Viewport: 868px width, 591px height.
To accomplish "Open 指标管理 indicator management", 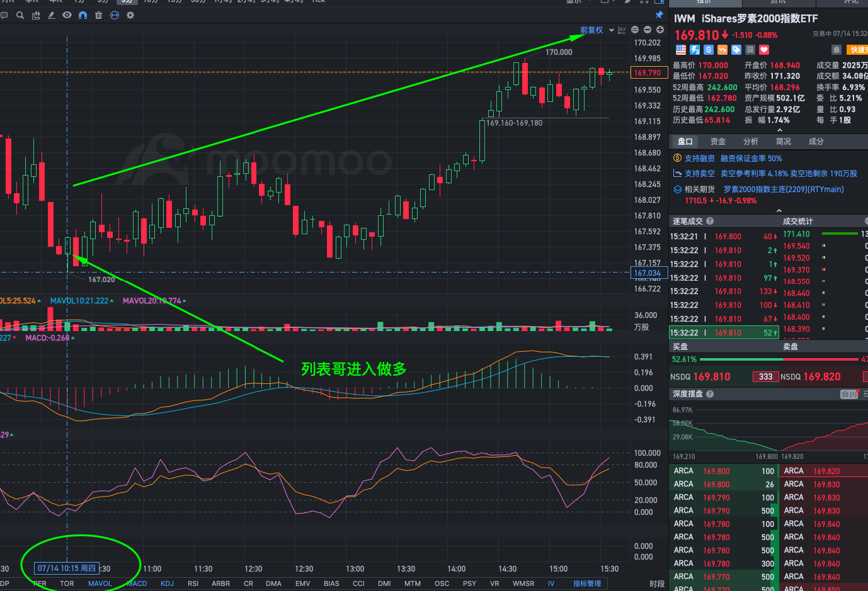I will [x=587, y=583].
